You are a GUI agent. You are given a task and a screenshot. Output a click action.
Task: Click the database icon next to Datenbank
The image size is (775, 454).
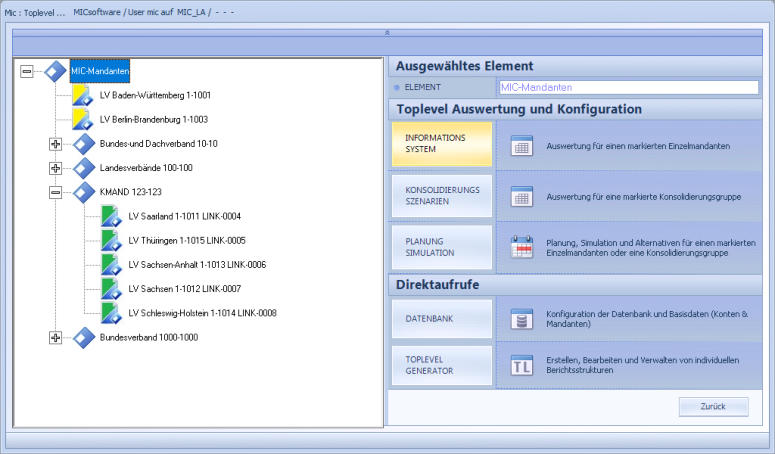521,320
